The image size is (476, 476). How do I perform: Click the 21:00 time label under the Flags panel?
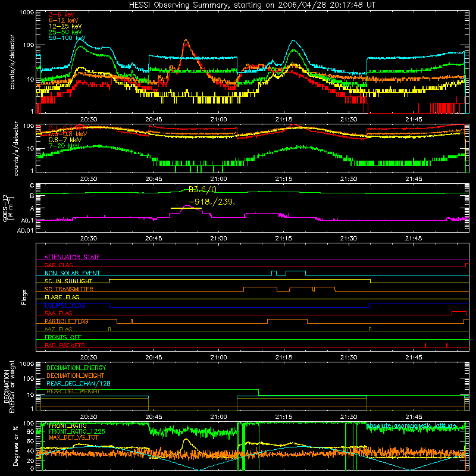[x=218, y=358]
